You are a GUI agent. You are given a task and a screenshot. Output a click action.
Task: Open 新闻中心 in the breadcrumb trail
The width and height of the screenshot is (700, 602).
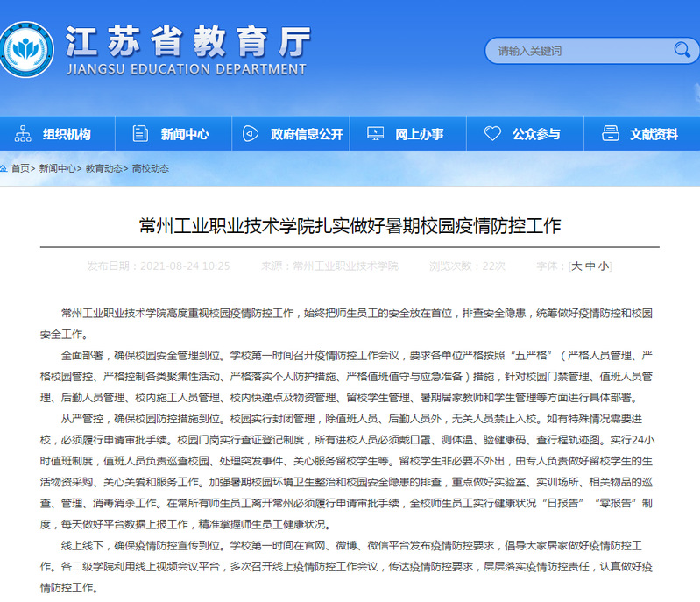(x=58, y=168)
